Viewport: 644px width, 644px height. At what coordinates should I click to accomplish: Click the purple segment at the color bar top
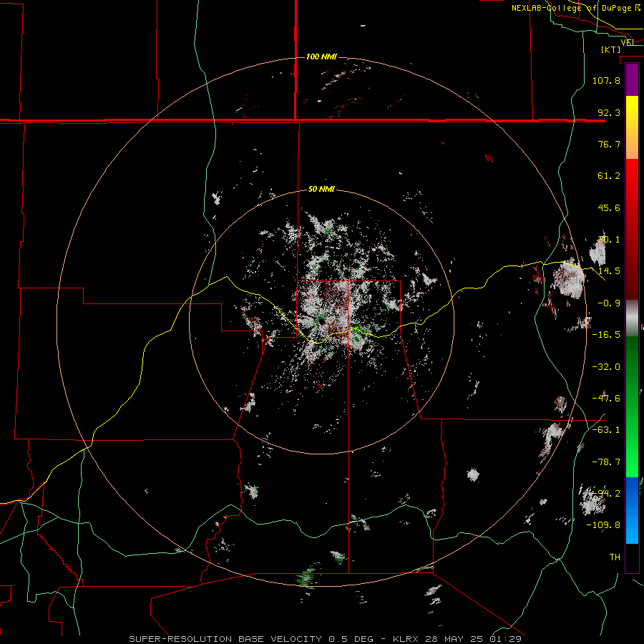click(x=632, y=79)
